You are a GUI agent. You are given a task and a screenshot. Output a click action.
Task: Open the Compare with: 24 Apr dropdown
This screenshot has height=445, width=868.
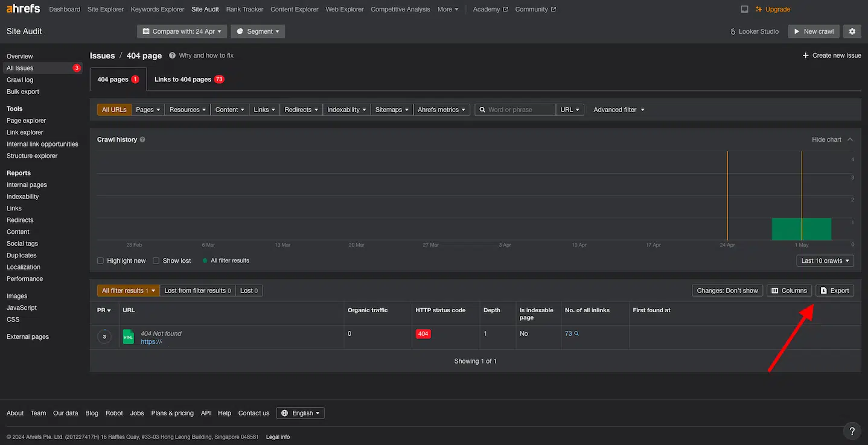coord(182,31)
